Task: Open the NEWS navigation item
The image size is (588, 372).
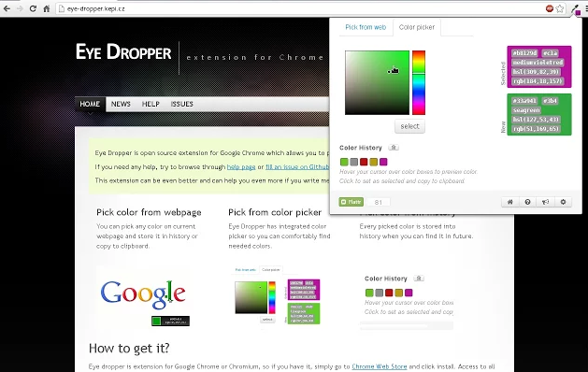Action: (121, 104)
